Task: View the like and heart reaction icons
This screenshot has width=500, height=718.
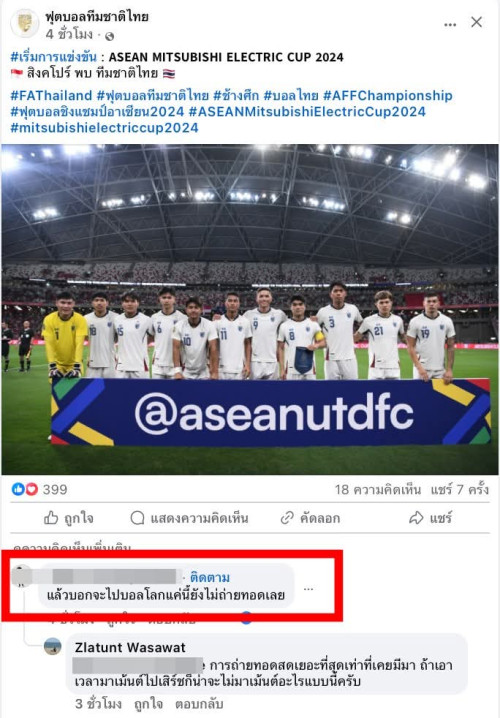Action: pos(25,489)
